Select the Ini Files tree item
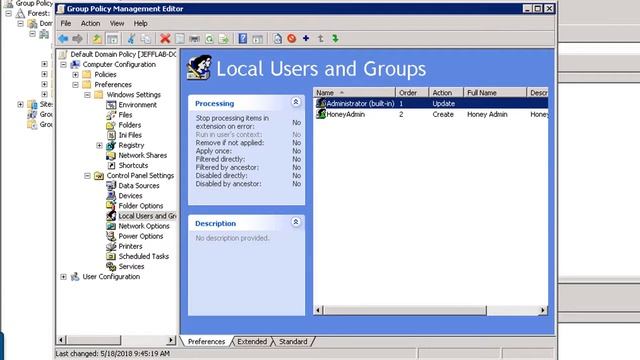640x360 pixels. pyautogui.click(x=130, y=135)
